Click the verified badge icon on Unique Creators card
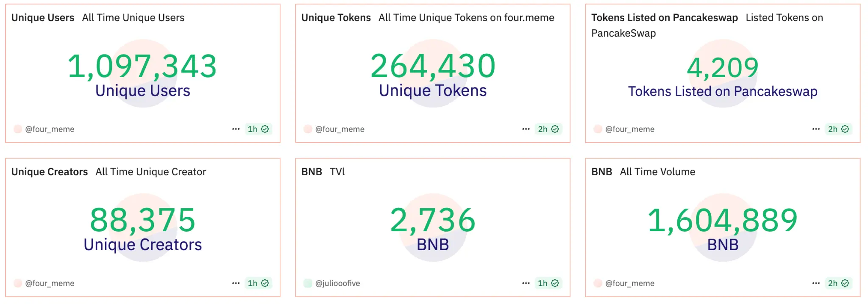The image size is (868, 304). coord(264,283)
